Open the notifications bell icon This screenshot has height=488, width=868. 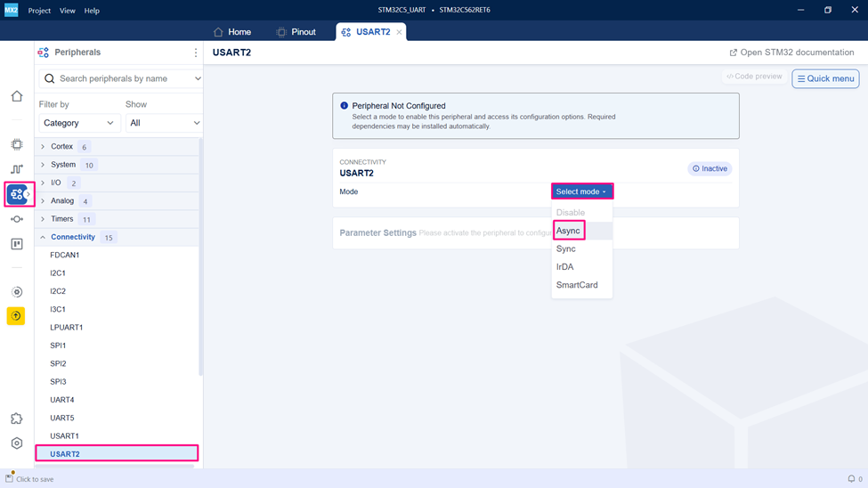coord(851,478)
